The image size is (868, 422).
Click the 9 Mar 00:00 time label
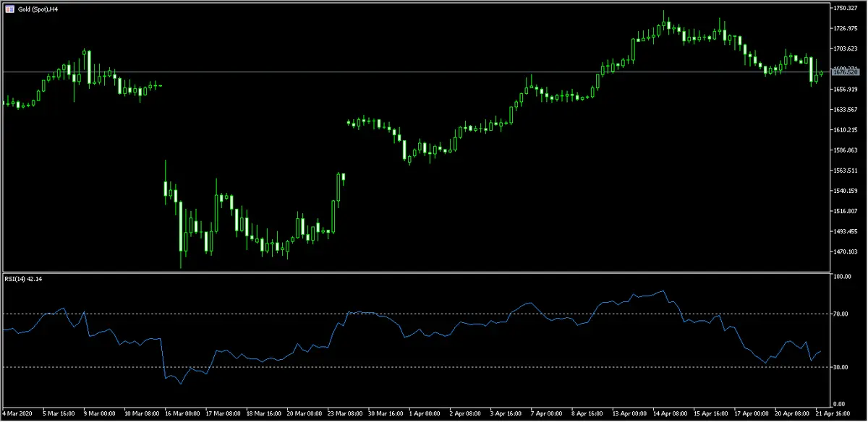[101, 415]
